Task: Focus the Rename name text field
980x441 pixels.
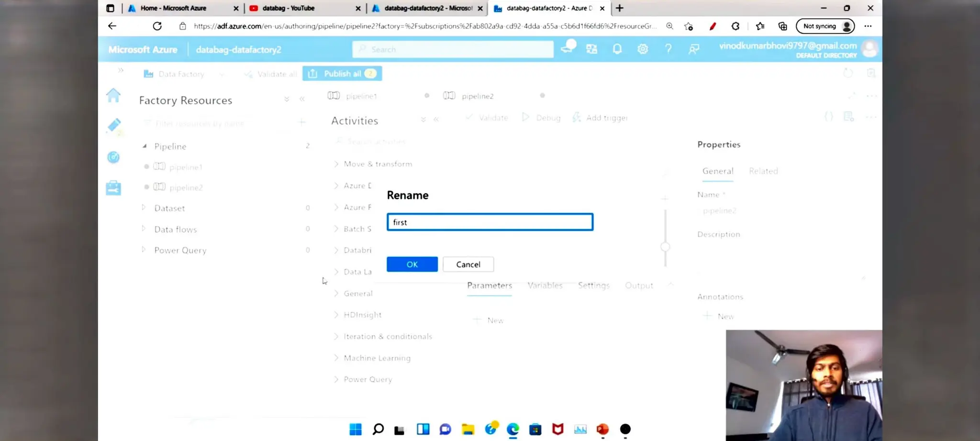Action: pos(490,222)
